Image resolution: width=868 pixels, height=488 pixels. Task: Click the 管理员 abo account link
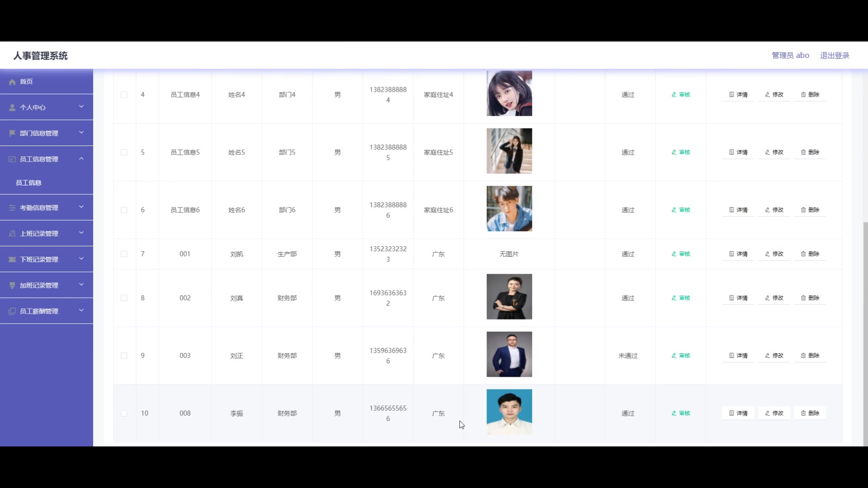tap(790, 56)
